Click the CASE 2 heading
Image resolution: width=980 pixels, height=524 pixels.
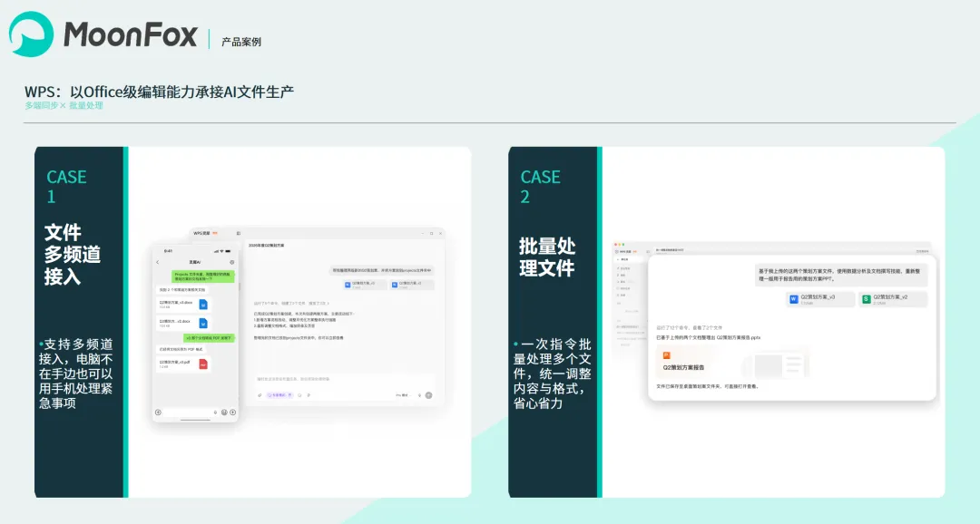tap(540, 186)
